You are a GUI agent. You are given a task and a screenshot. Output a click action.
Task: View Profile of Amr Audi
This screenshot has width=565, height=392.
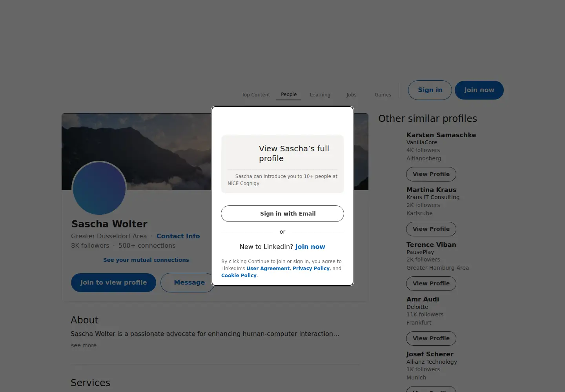pos(431,339)
